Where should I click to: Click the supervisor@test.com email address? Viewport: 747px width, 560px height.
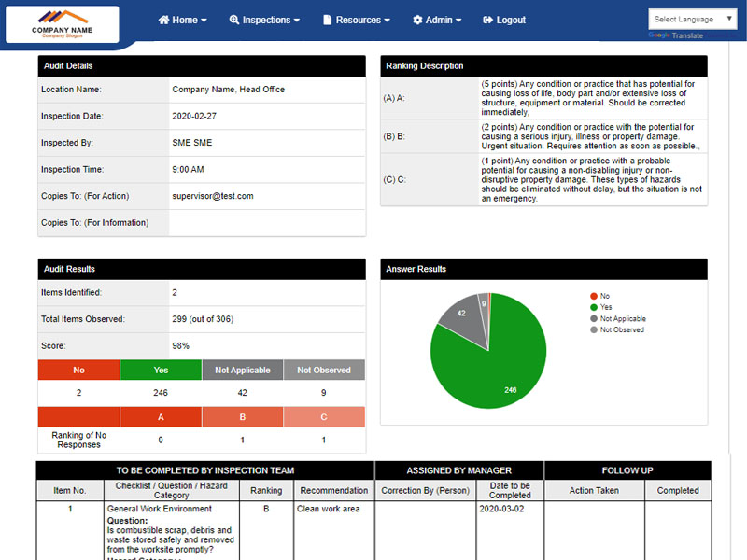(x=213, y=196)
